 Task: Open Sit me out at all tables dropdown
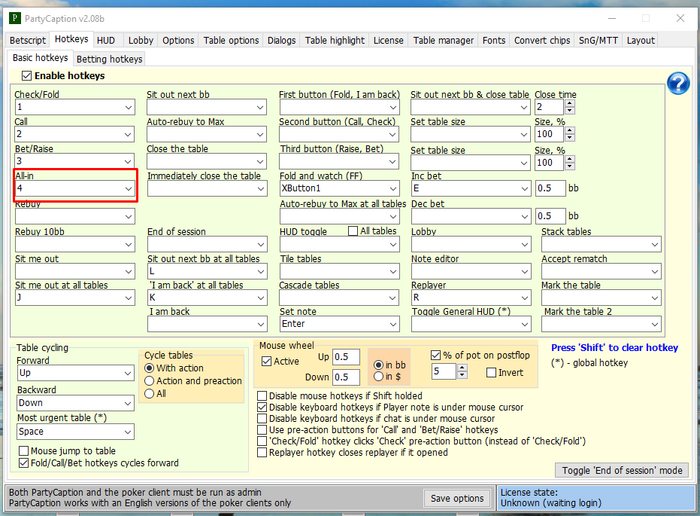[x=75, y=298]
